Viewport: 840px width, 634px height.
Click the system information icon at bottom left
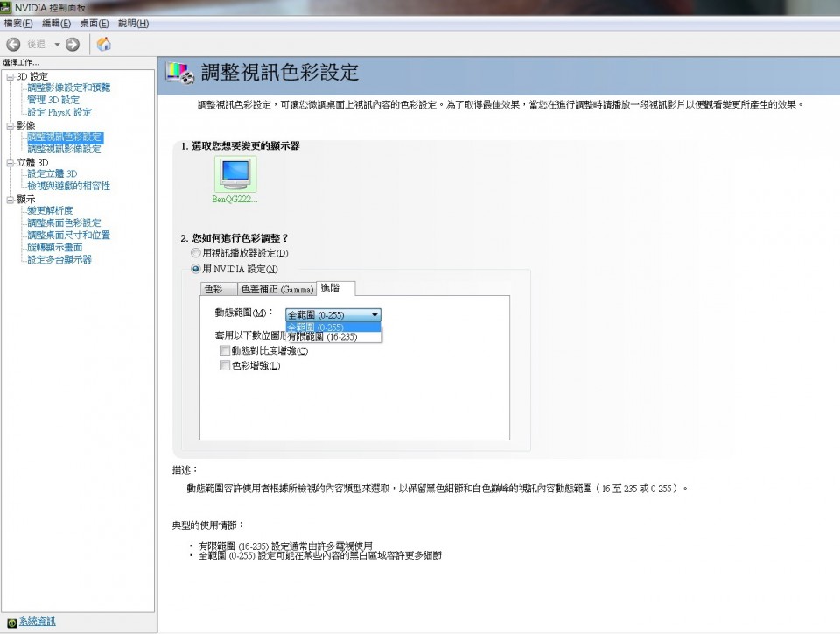click(x=11, y=623)
